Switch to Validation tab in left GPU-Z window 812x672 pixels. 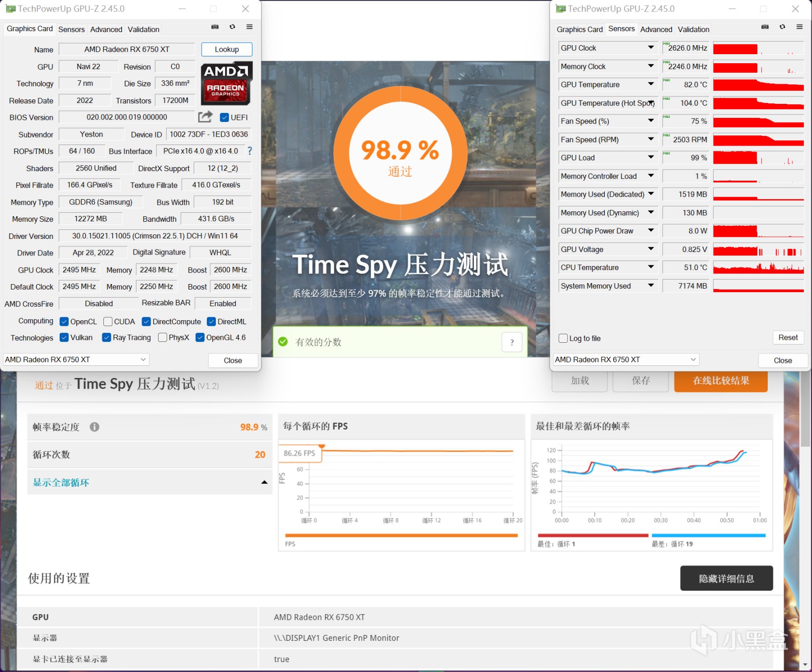[144, 29]
